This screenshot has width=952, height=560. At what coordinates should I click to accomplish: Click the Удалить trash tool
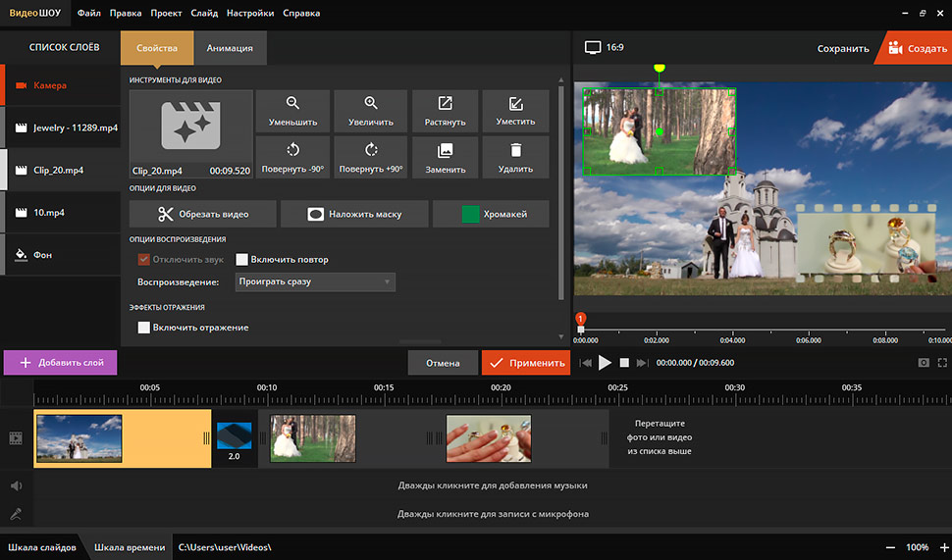[515, 157]
